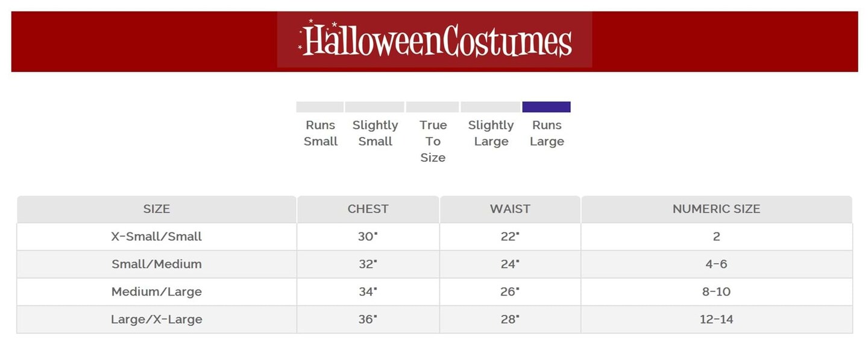Select the X-Small/Small size row
868x350 pixels.
pos(157,237)
